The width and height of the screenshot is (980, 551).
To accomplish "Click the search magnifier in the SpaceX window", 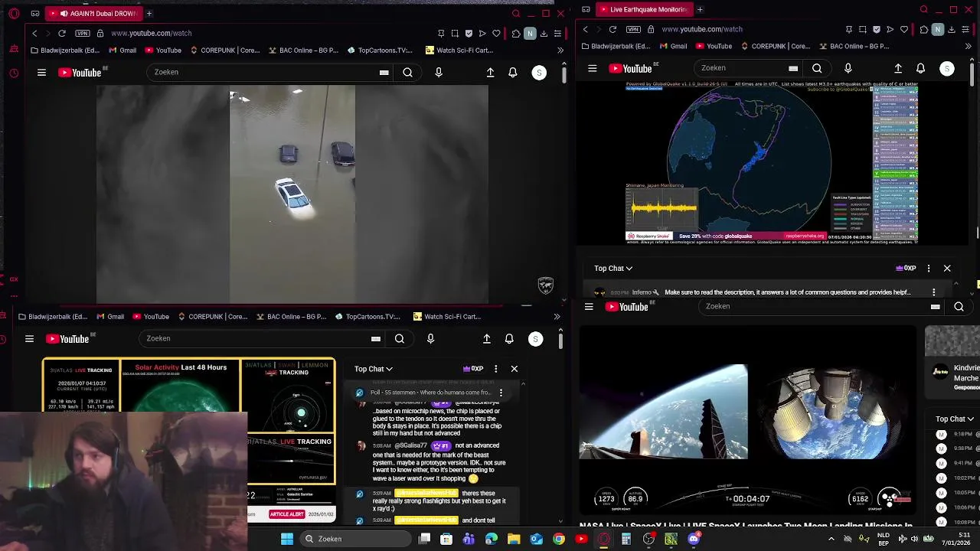I will point(959,307).
